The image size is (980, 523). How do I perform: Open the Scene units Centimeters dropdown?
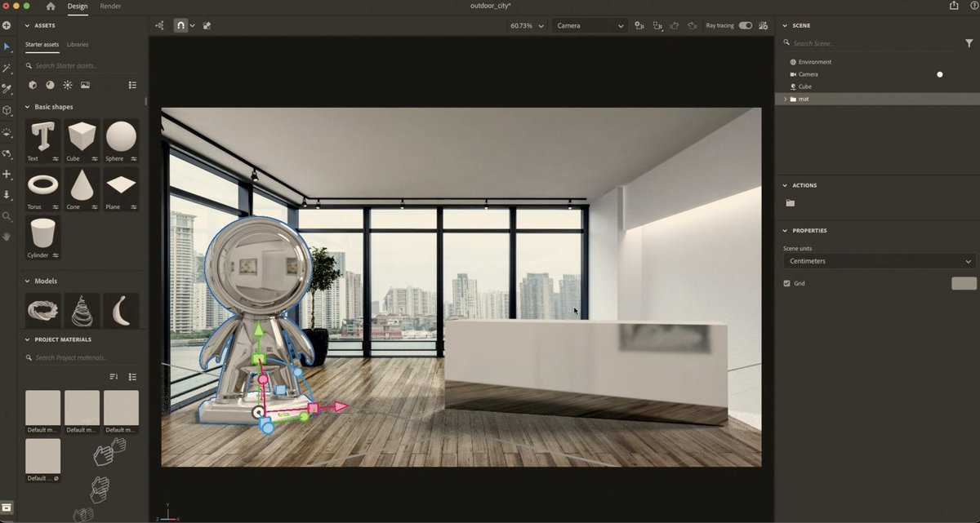pos(879,261)
